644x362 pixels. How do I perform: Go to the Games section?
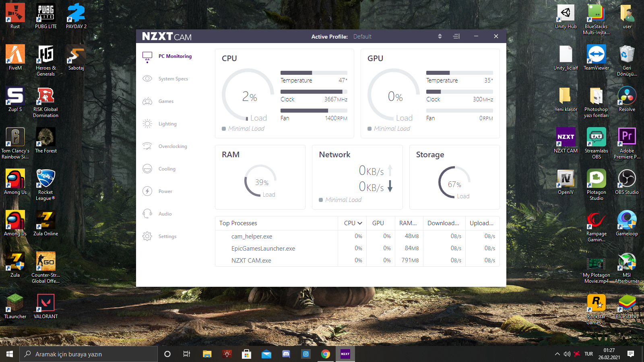point(166,101)
